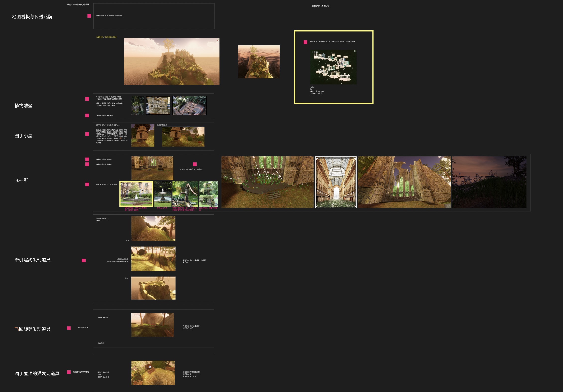The width and height of the screenshot is (563, 392).
Task: Open the large floating island render image
Action: (172, 62)
